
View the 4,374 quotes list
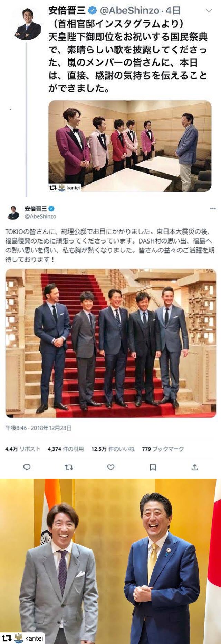[66, 449]
